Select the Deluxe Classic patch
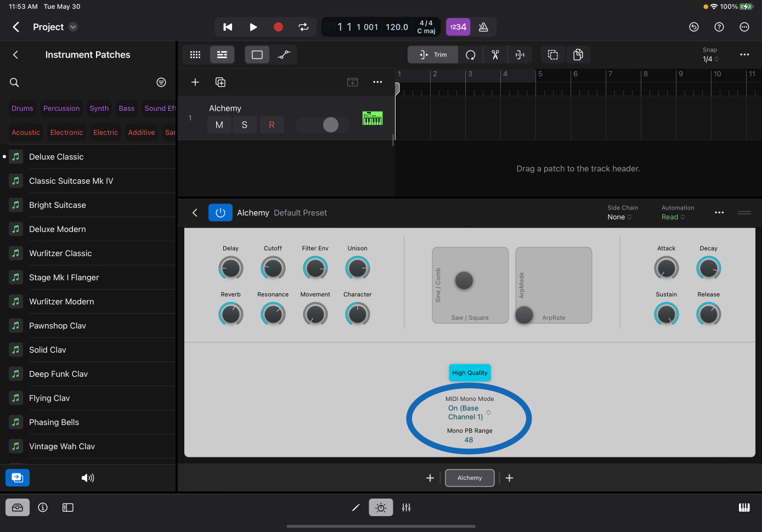Screen dimensions: 762x532 click(x=88, y=157)
